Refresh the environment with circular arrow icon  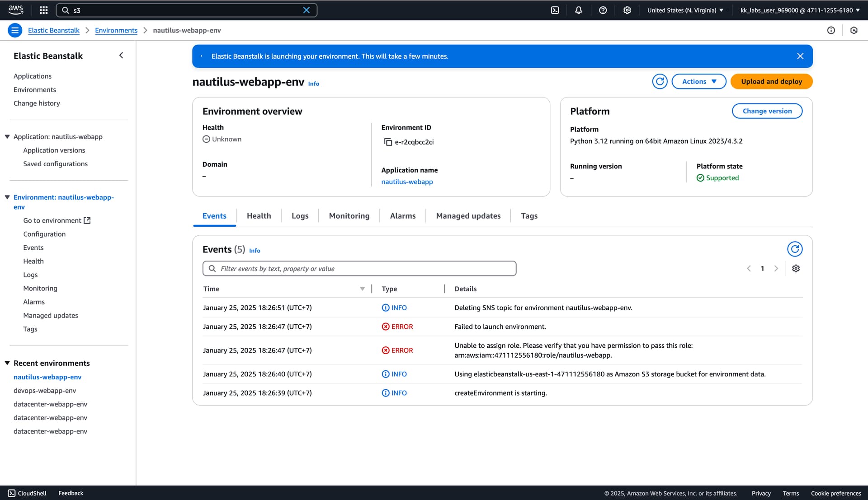click(x=660, y=81)
